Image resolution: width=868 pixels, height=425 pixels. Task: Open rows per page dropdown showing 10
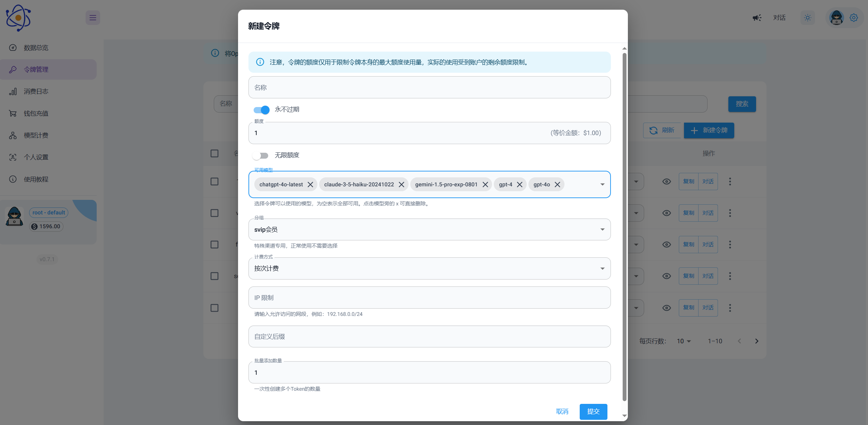(x=684, y=341)
